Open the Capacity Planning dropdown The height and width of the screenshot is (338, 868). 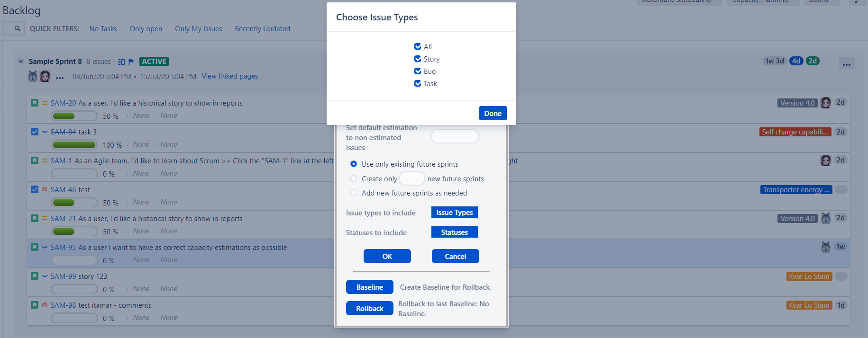pyautogui.click(x=763, y=2)
